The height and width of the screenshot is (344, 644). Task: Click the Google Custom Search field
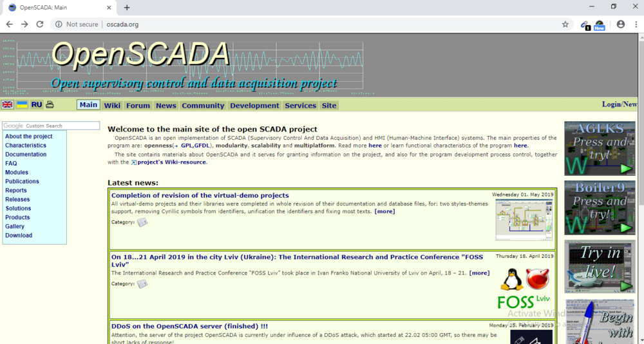tap(51, 126)
